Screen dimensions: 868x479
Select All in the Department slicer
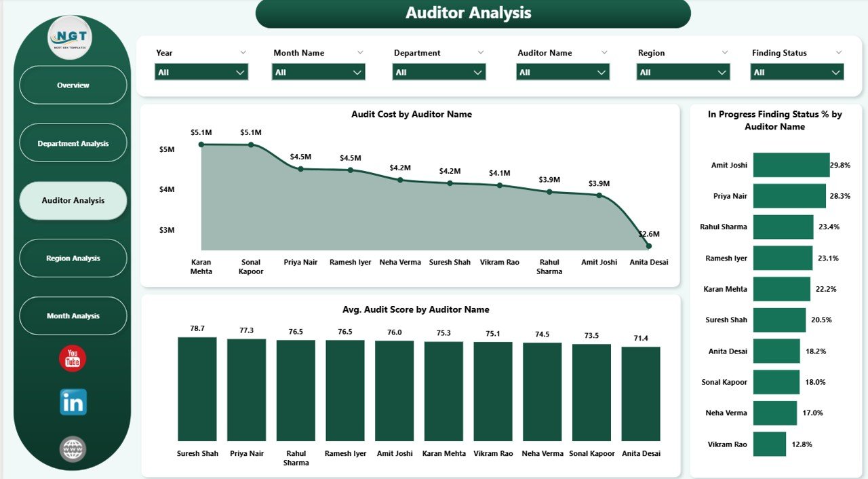click(x=438, y=71)
